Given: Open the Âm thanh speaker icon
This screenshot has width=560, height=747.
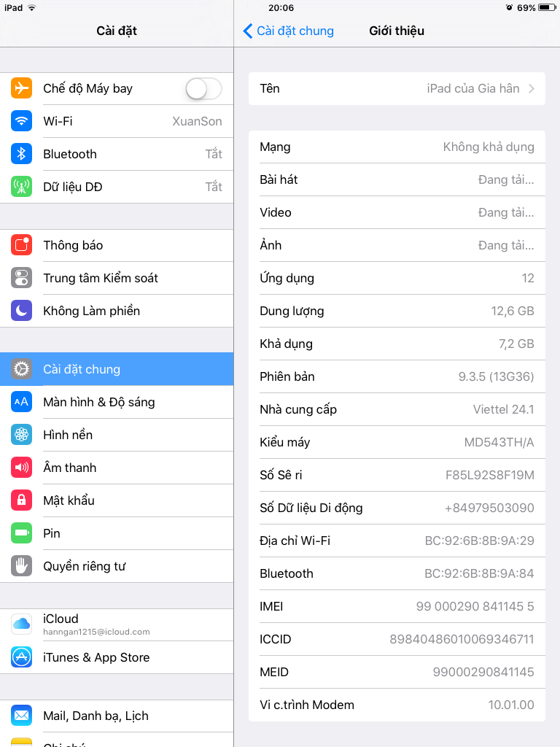Looking at the screenshot, I should 21,468.
